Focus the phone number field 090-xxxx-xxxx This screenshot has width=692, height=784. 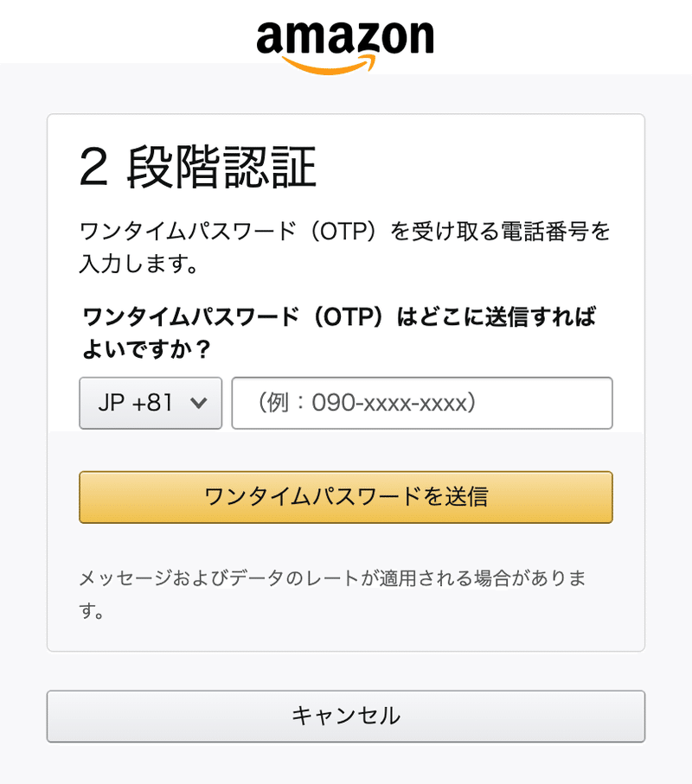tap(422, 403)
